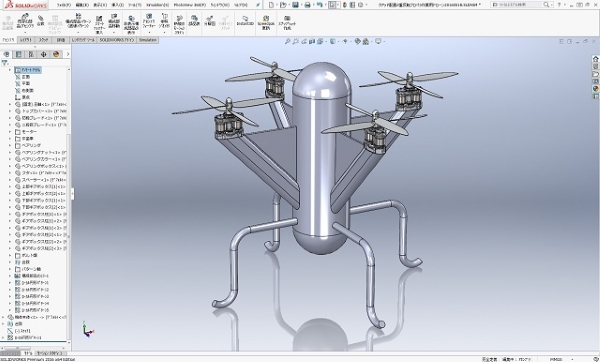This screenshot has height=362, width=600.
Task: Switch to the SOLIDWORKS アドイン tab
Action: point(117,40)
